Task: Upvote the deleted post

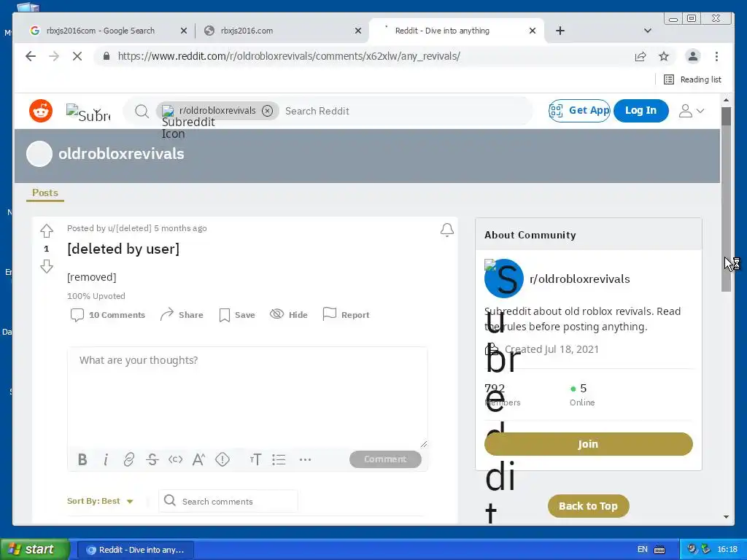Action: (47, 231)
